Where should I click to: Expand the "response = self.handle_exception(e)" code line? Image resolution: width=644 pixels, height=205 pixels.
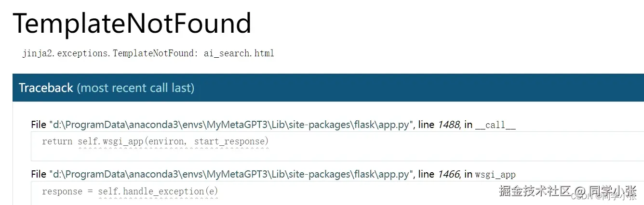[130, 192]
